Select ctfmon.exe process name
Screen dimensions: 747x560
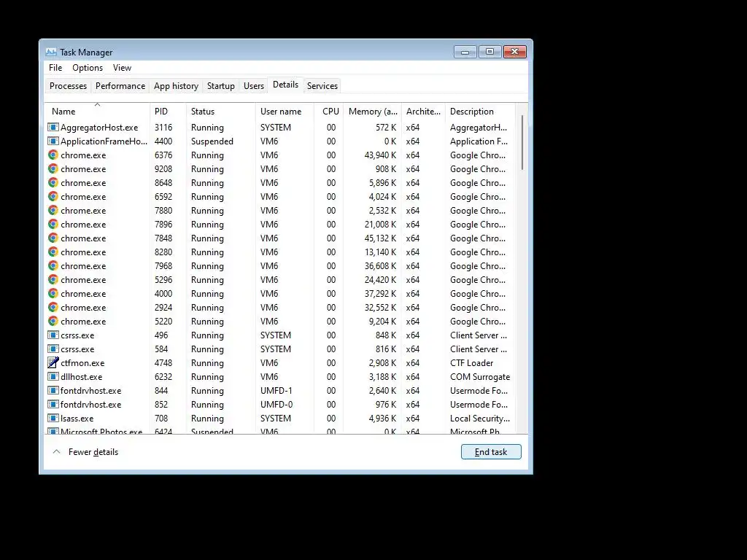click(x=82, y=362)
